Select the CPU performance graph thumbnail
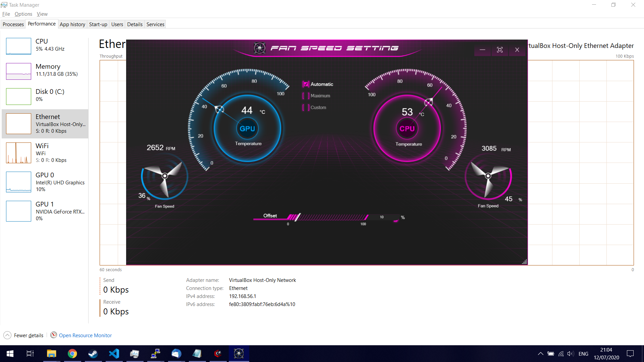This screenshot has height=362, width=644. (x=18, y=46)
